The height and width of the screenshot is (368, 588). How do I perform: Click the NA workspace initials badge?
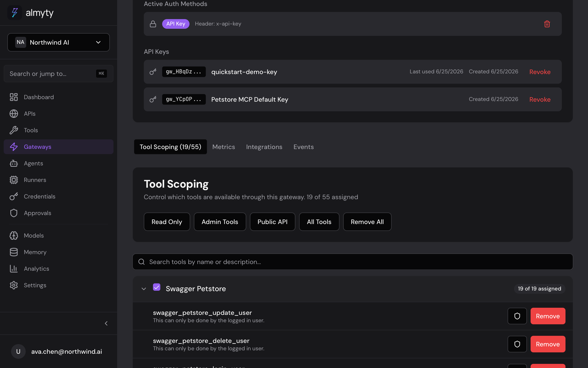pyautogui.click(x=21, y=42)
